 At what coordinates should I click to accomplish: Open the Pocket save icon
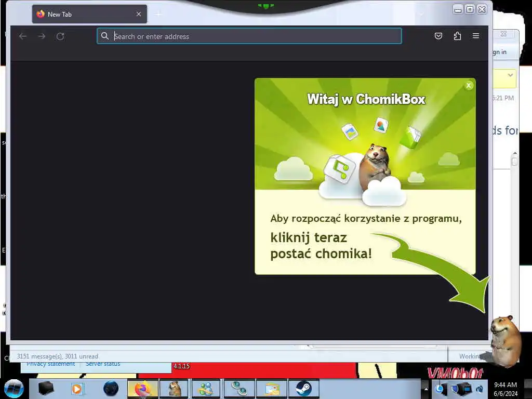coord(438,36)
